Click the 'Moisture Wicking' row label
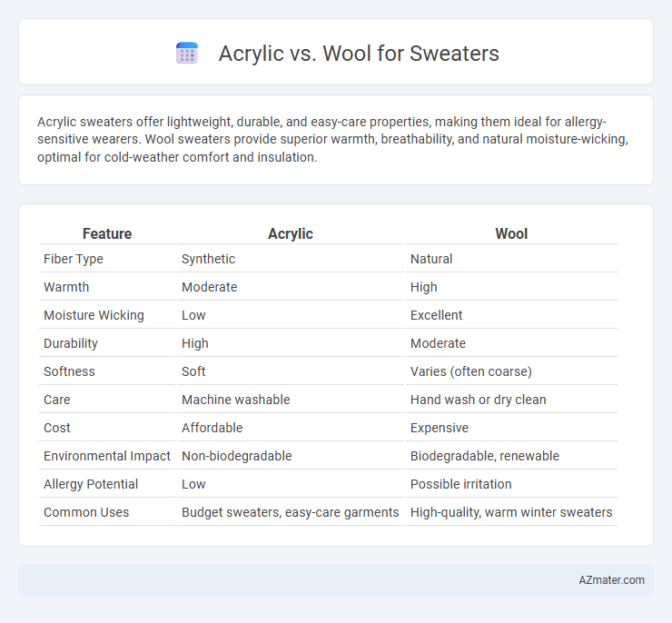 pos(94,315)
